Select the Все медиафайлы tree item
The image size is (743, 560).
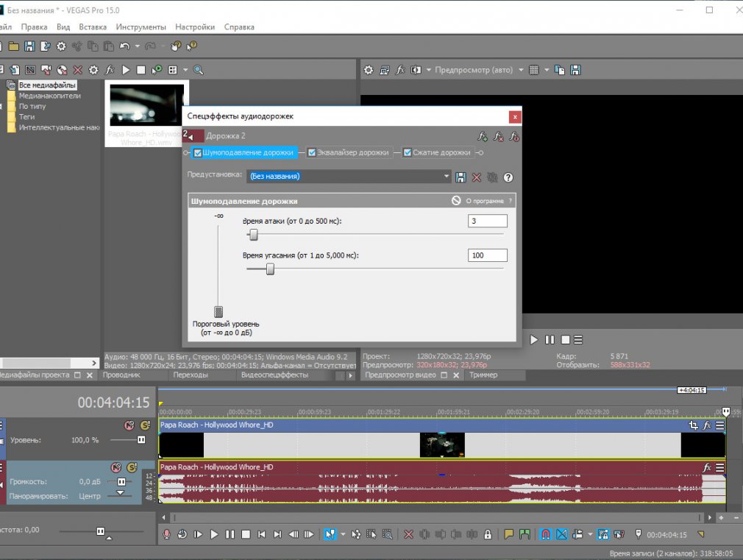pos(47,85)
